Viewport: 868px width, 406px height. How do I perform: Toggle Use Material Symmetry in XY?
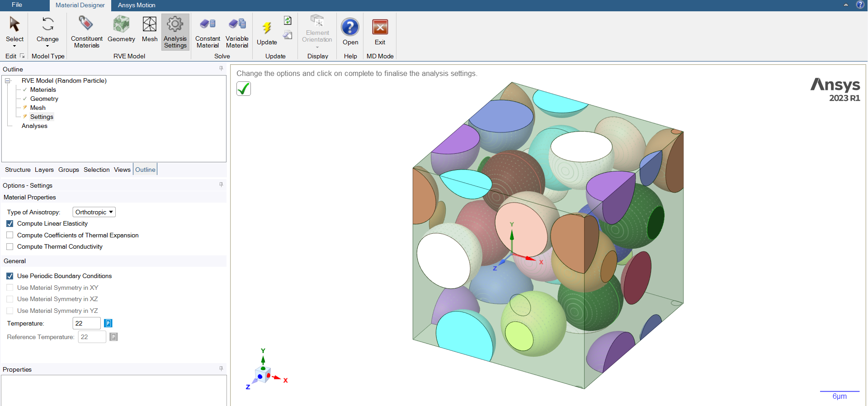pos(10,288)
